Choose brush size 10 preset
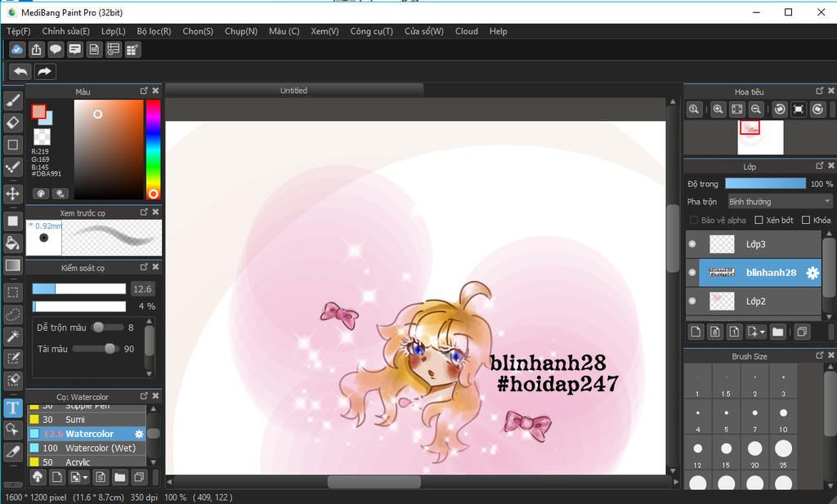837x504 pixels. (783, 417)
